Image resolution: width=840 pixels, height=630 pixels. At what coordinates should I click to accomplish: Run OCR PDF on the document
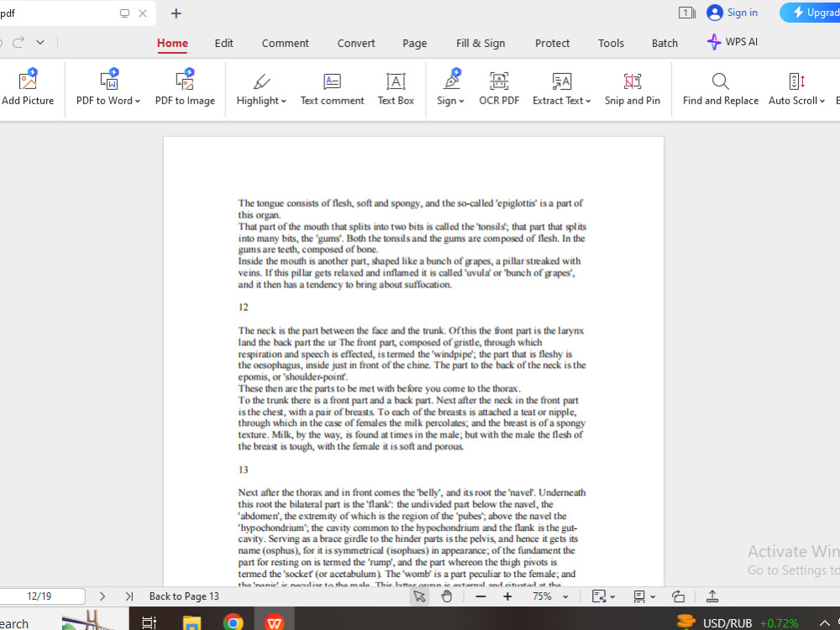(499, 88)
